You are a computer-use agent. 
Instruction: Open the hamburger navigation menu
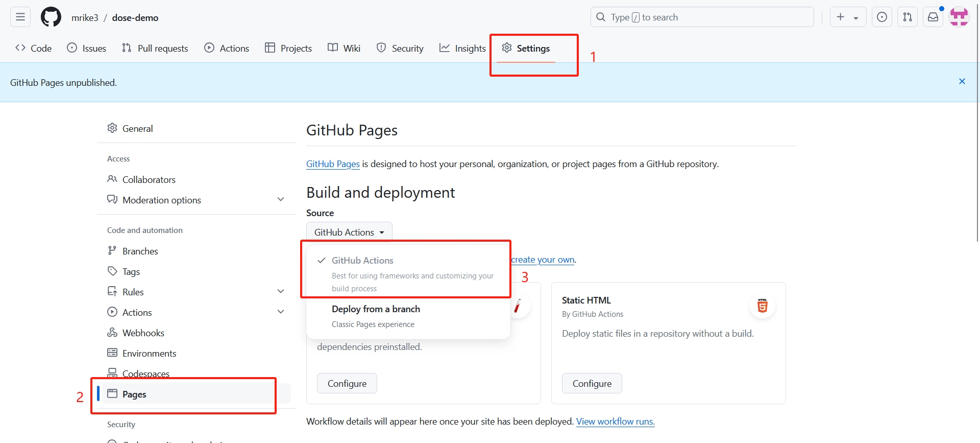(x=20, y=17)
